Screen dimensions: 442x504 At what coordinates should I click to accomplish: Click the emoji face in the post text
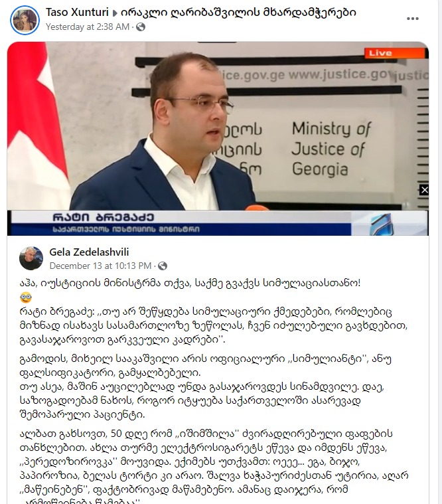[26, 297]
